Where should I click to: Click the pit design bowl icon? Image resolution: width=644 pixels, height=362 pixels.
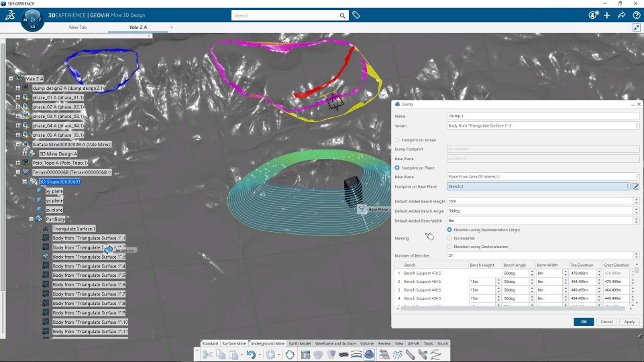(x=318, y=354)
